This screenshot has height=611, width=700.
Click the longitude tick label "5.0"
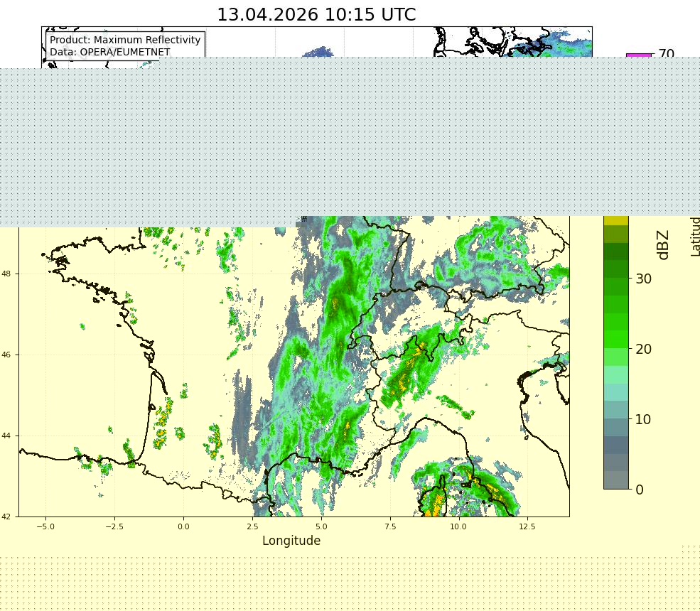(321, 526)
